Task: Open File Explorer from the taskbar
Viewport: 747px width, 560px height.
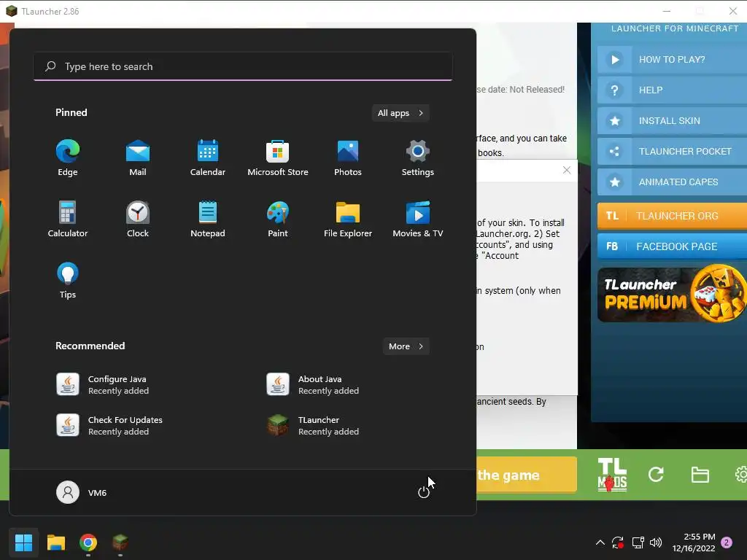Action: click(55, 542)
